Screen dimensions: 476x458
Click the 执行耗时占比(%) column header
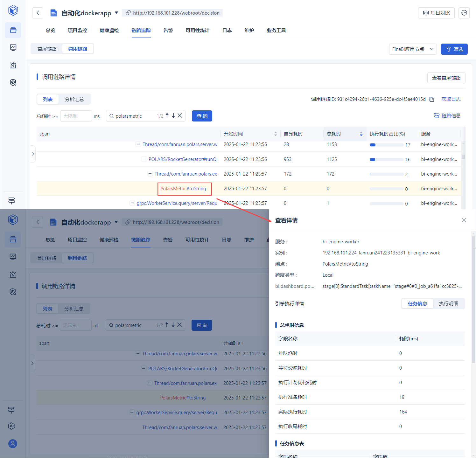click(387, 134)
